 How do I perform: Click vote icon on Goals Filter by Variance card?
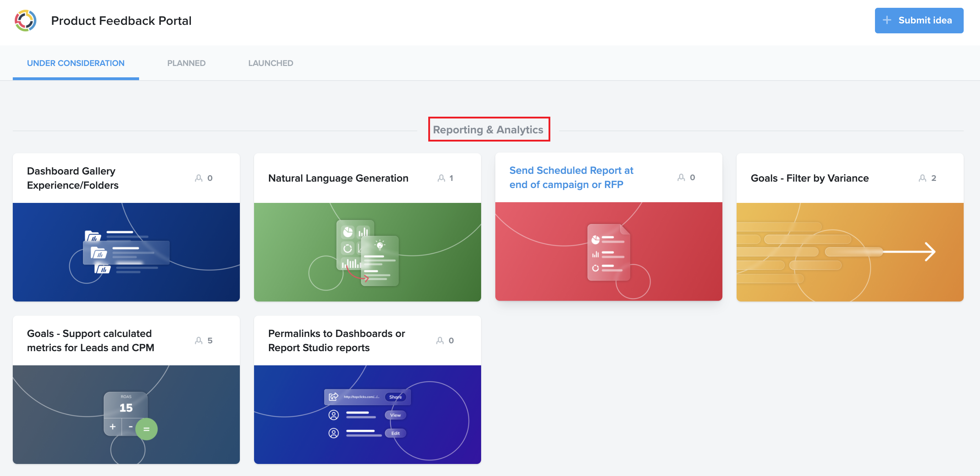click(922, 178)
